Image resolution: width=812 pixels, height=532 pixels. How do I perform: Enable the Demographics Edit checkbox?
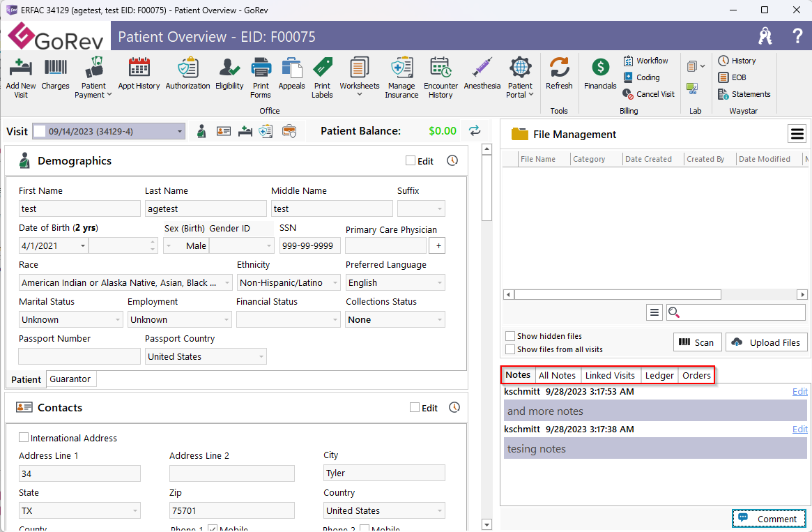[x=410, y=160]
